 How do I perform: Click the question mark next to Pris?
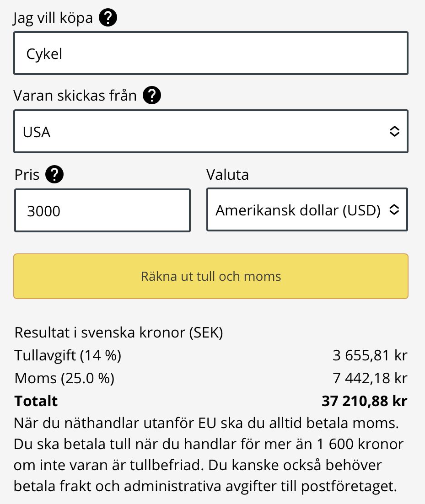pos(54,175)
